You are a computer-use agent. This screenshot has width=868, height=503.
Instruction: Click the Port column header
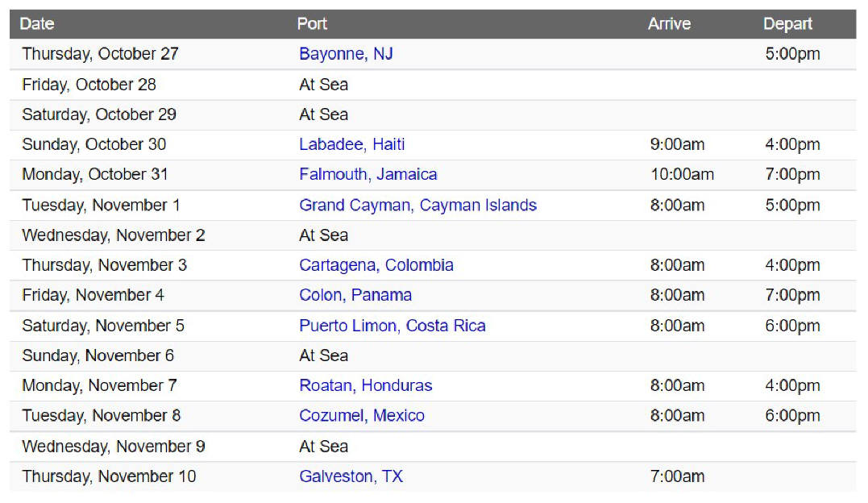pyautogui.click(x=312, y=24)
